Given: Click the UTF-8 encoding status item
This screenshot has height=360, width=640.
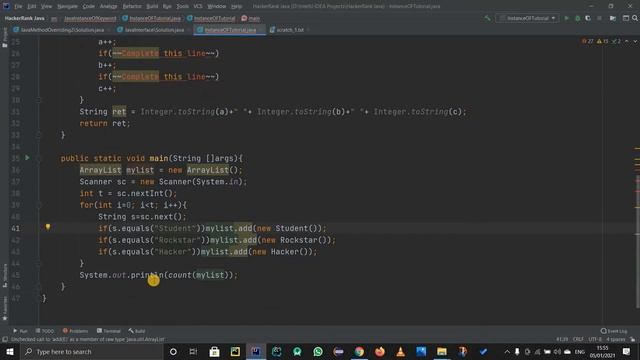Looking at the screenshot, I should point(595,339).
